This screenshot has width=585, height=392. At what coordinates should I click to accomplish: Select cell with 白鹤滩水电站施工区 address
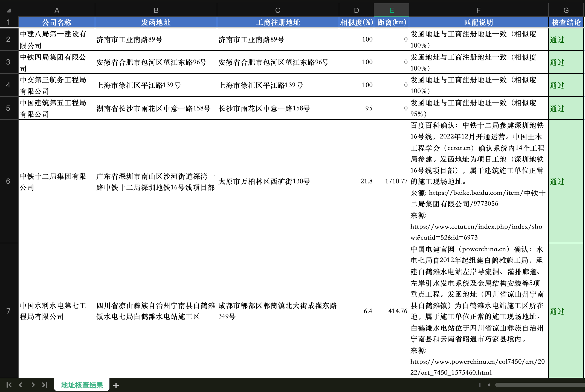[x=156, y=311]
